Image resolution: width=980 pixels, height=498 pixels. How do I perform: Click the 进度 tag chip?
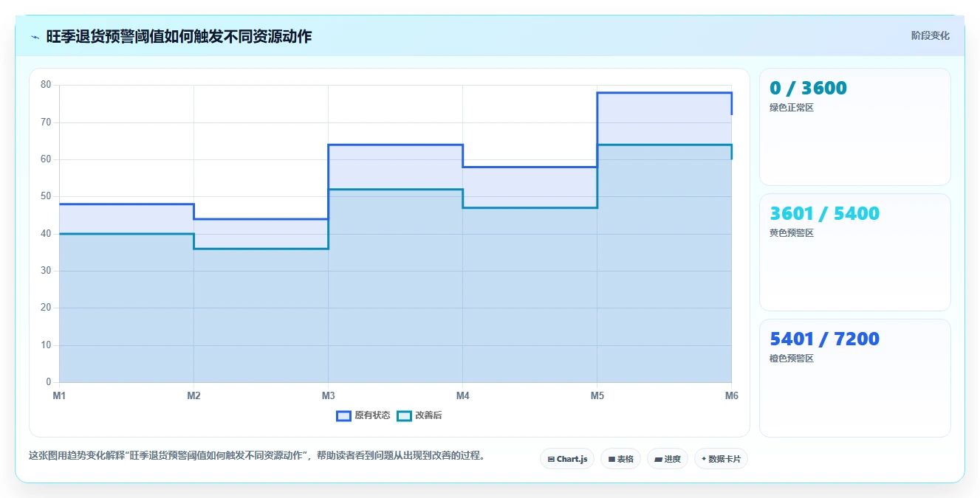coord(668,459)
